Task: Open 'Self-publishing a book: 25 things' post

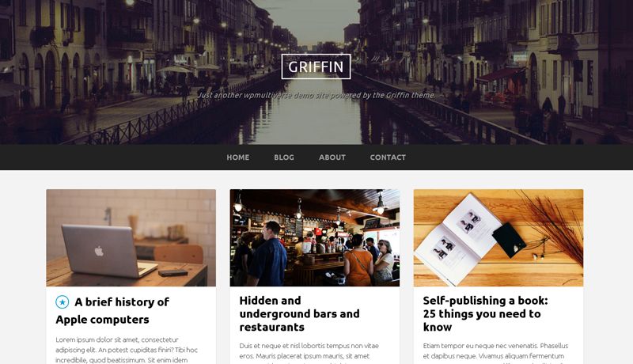Action: tap(485, 313)
